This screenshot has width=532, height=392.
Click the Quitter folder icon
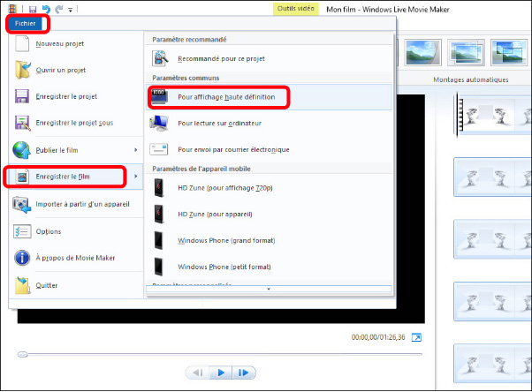click(22, 285)
